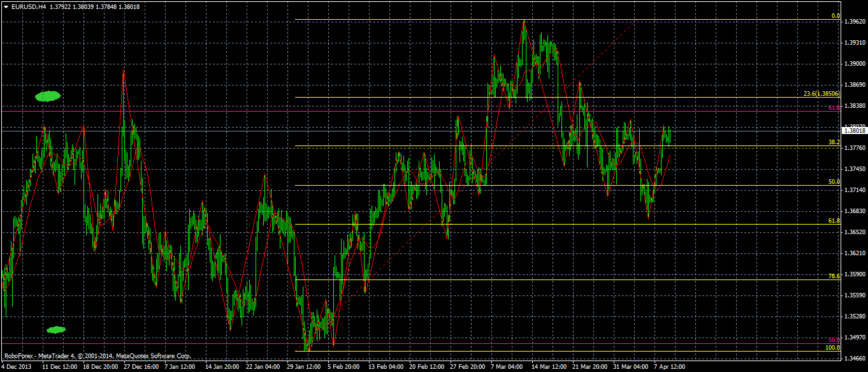Select the lower green ellipse object
Image resolution: width=868 pixels, height=372 pixels.
click(x=56, y=330)
